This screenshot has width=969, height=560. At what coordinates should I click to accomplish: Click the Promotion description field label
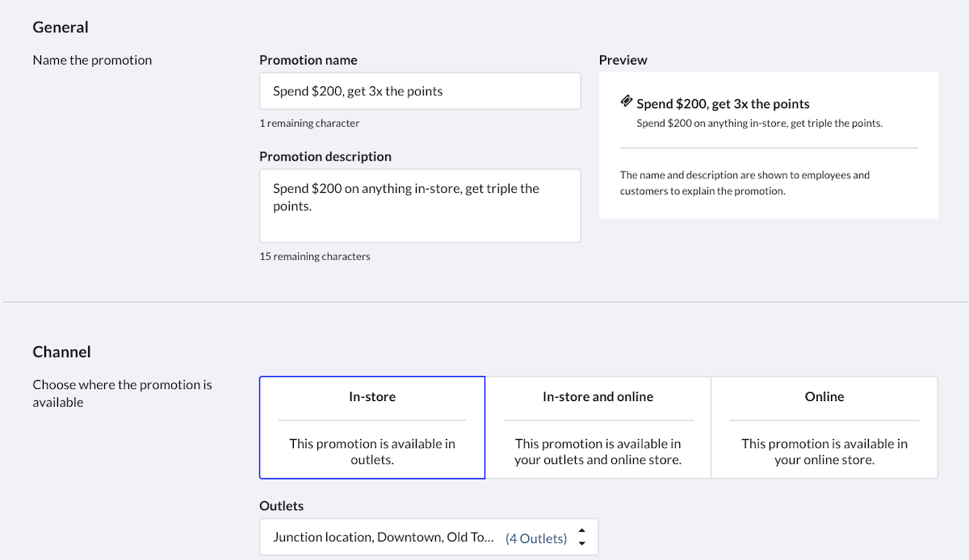pyautogui.click(x=325, y=157)
